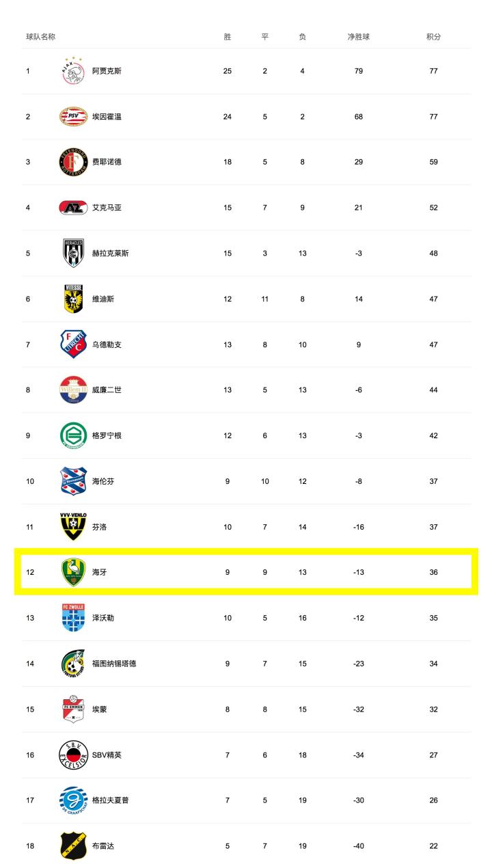
Task: Open team link 泽沃勒
Action: pos(103,618)
